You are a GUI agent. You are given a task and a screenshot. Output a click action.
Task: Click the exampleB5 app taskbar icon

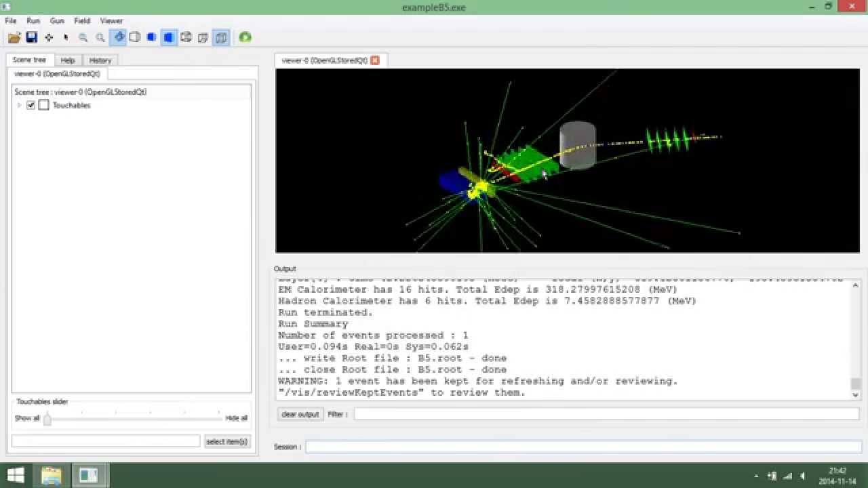(88, 475)
